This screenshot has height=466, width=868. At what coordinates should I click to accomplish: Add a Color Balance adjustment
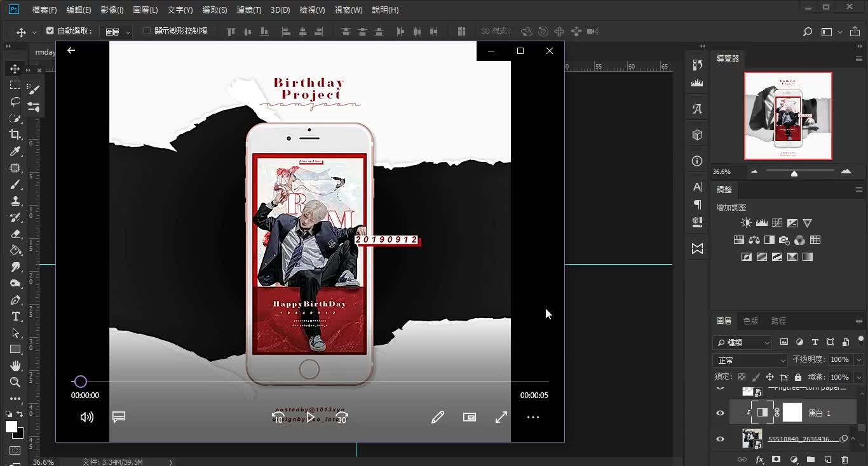point(754,240)
